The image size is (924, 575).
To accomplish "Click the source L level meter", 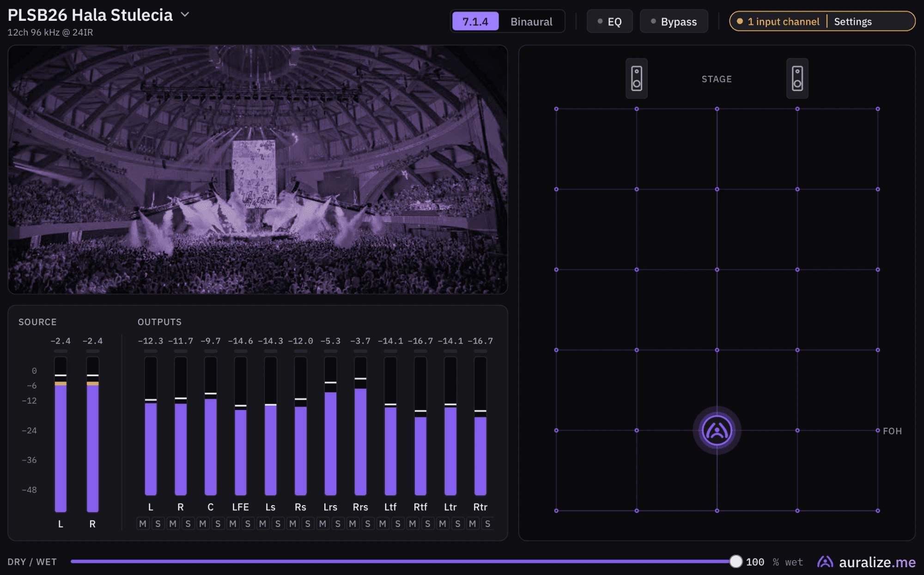I will tap(61, 434).
